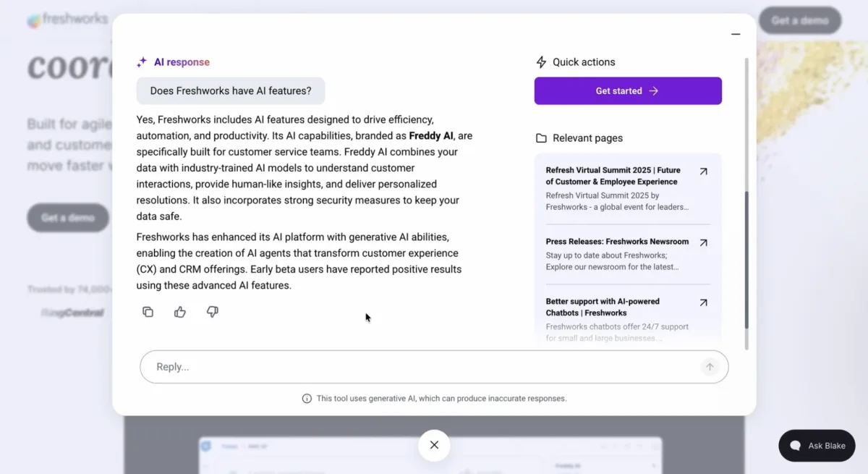This screenshot has width=868, height=474.
Task: Click the Quick actions lightning icon
Action: (x=541, y=62)
